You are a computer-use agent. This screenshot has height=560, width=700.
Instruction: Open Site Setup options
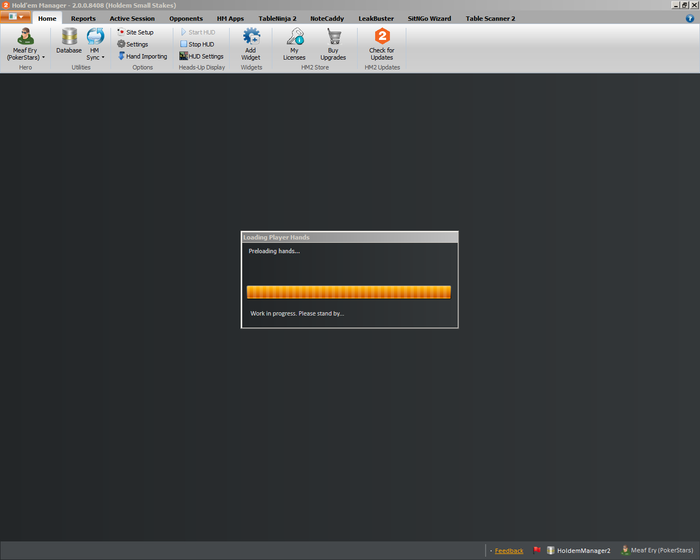(135, 32)
